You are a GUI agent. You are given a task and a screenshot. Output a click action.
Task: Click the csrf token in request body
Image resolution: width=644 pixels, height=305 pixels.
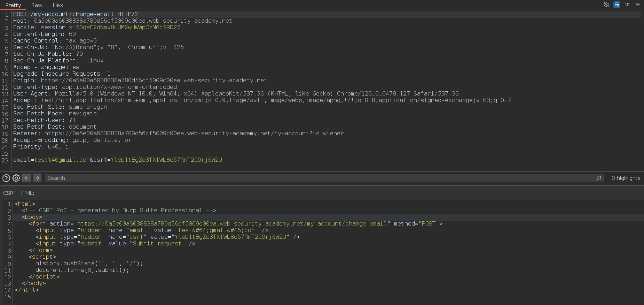point(166,160)
